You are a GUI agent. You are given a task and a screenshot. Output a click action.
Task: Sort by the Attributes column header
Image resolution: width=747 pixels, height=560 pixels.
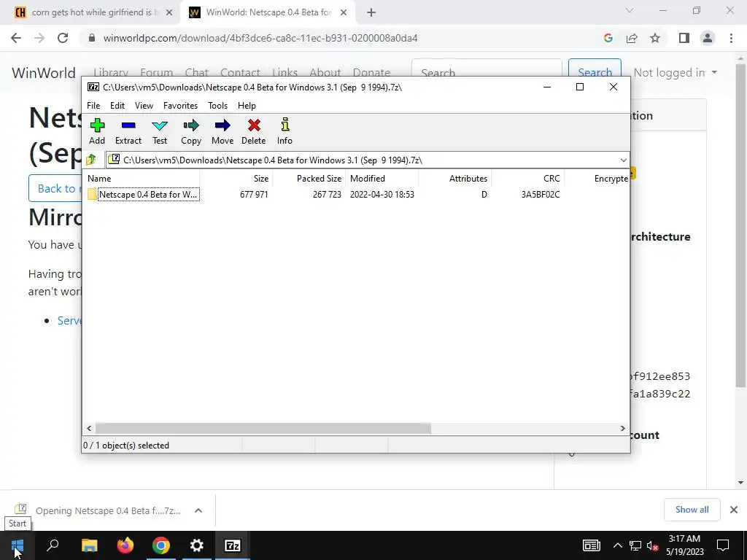(x=455, y=179)
